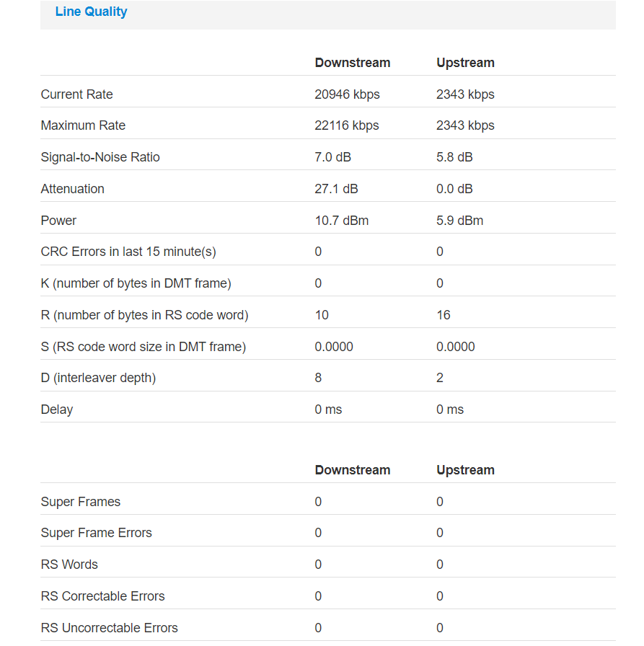Select the downstream Current Rate value
The height and width of the screenshot is (646, 644).
point(347,94)
